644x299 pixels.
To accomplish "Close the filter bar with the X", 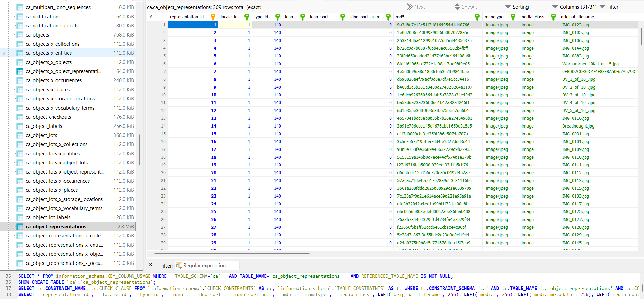I will 151,265.
